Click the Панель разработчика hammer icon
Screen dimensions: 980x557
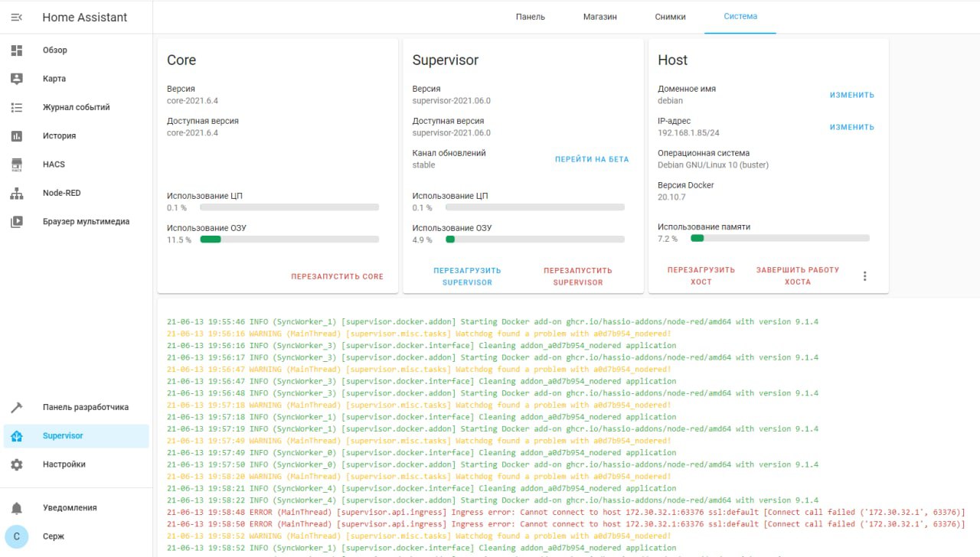[17, 407]
